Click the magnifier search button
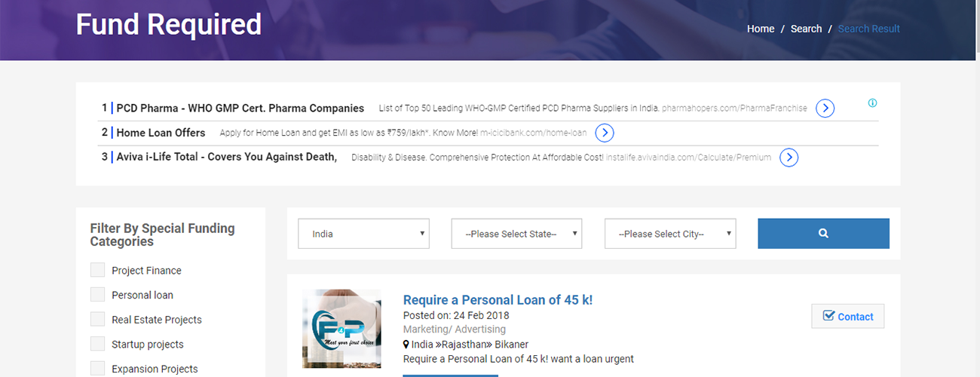Image resolution: width=980 pixels, height=377 pixels. click(823, 234)
